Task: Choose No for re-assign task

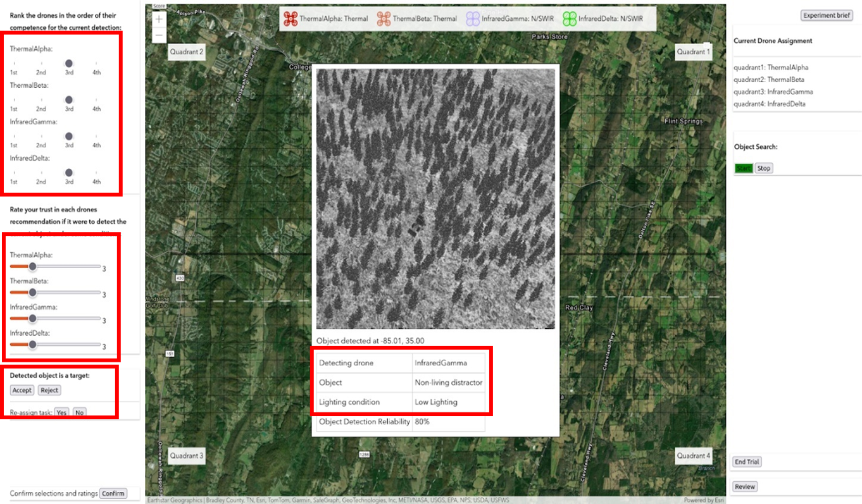Action: (x=79, y=412)
